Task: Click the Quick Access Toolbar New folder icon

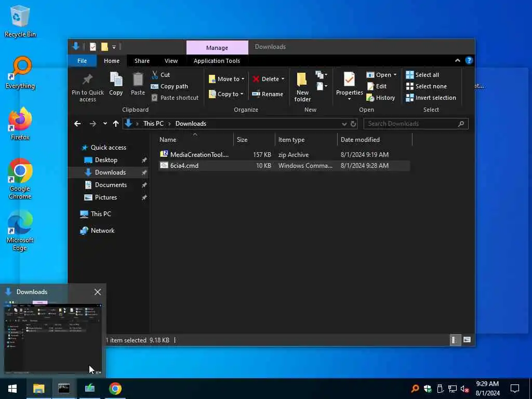Action: tap(104, 46)
